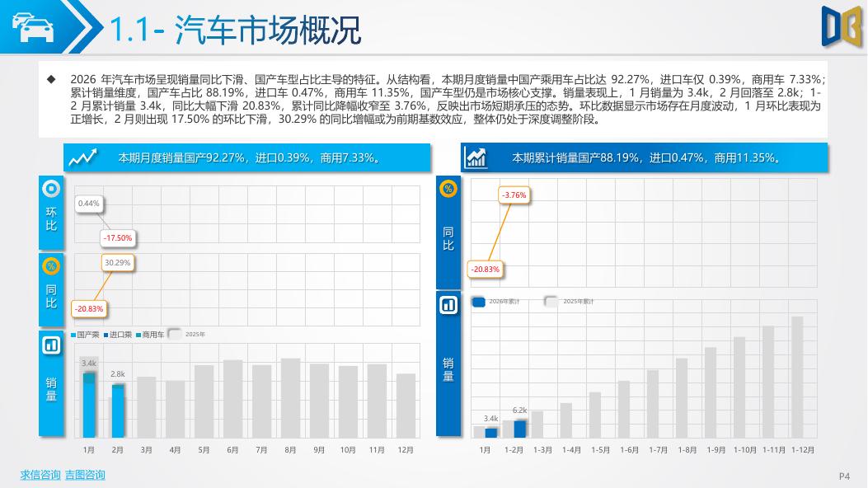The width and height of the screenshot is (868, 488).
Task: Click the 销量 label in the cumulative sidebar
Action: point(448,369)
